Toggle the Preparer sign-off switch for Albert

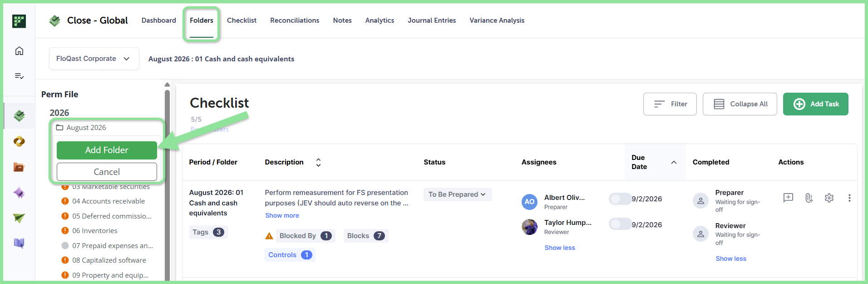pyautogui.click(x=620, y=199)
